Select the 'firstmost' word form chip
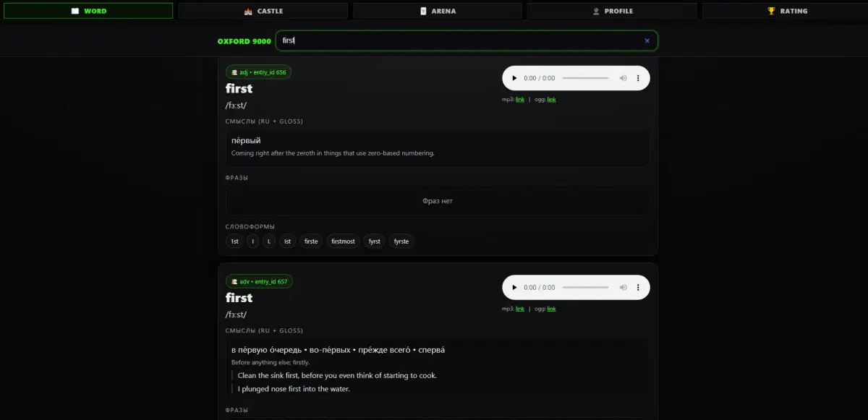This screenshot has width=868, height=420. (342, 241)
